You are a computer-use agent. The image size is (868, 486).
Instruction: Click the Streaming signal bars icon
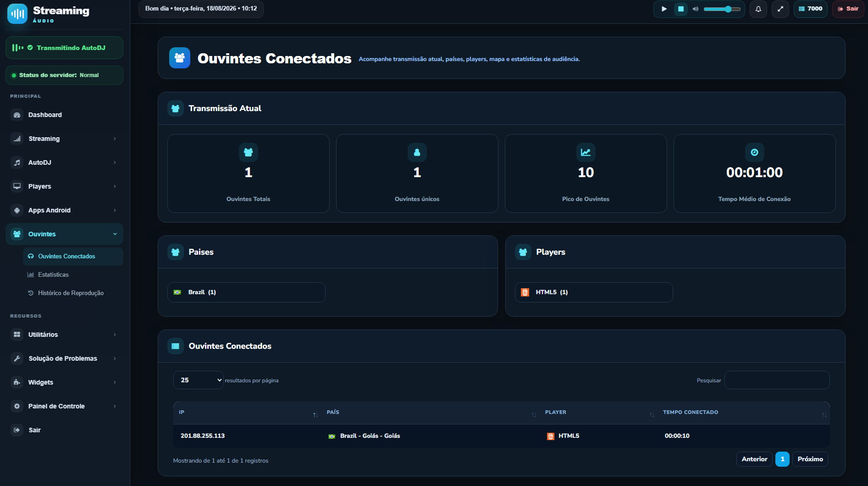coord(17,139)
